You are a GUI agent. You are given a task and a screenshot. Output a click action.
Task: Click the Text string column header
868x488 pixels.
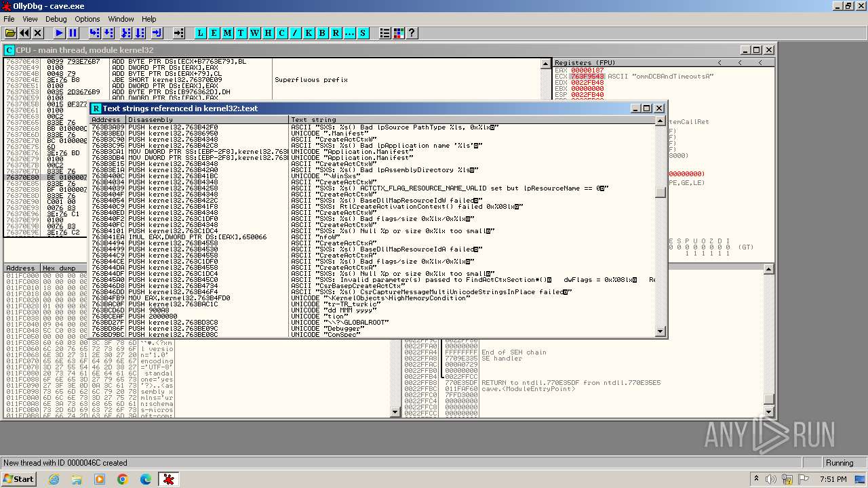tap(472, 120)
